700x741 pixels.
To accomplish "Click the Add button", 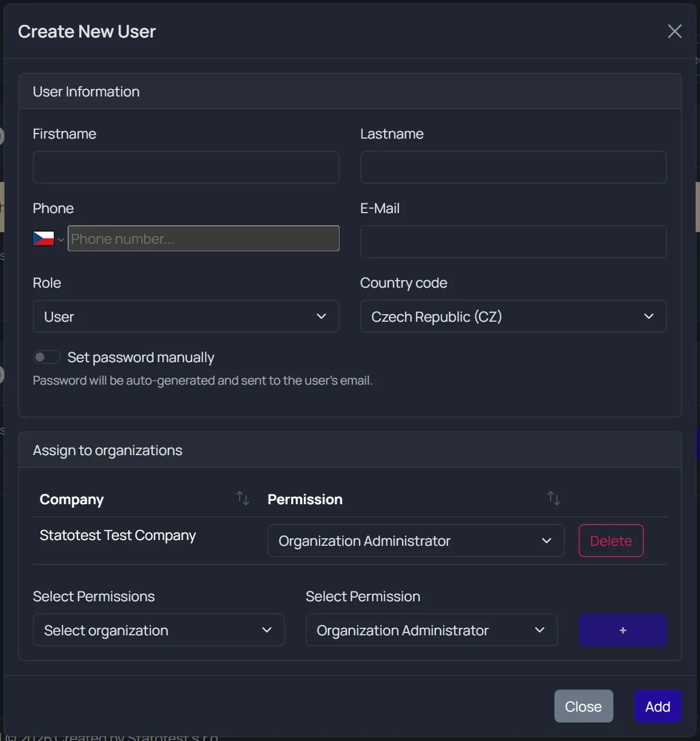I will point(658,706).
